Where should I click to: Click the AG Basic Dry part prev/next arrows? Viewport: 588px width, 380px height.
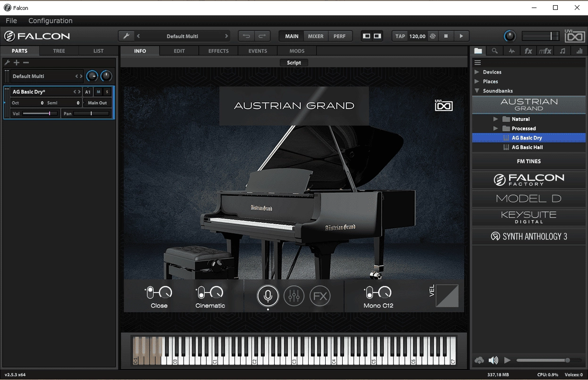pyautogui.click(x=77, y=92)
